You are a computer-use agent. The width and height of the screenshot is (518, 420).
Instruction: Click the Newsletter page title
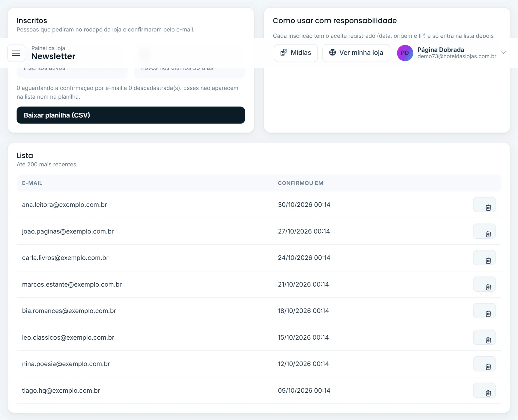point(53,56)
